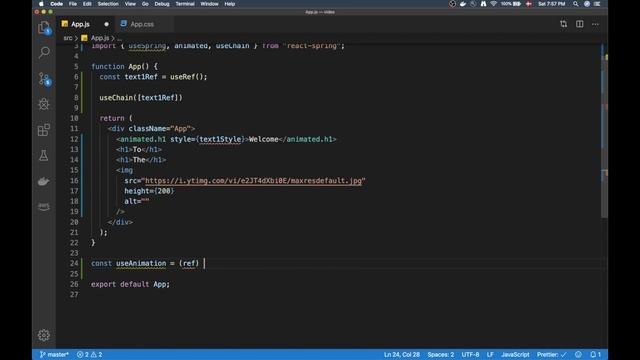640x360 pixels.
Task: Click line number 24 in the gutter
Action: coord(74,263)
